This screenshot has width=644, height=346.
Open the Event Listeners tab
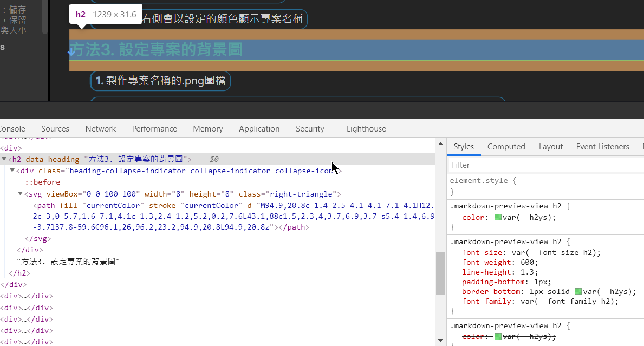click(x=602, y=146)
